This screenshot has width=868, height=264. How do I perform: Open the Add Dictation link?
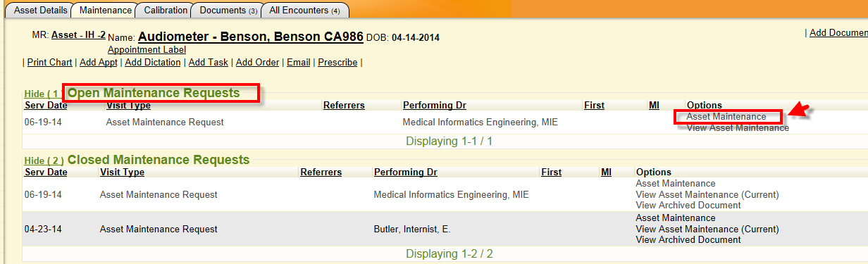[x=153, y=63]
